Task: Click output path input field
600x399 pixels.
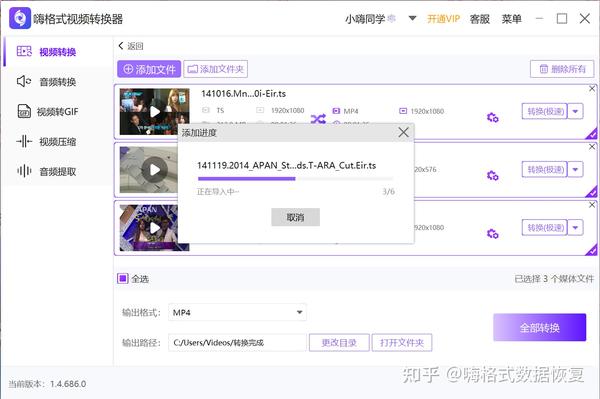Action: (x=237, y=342)
